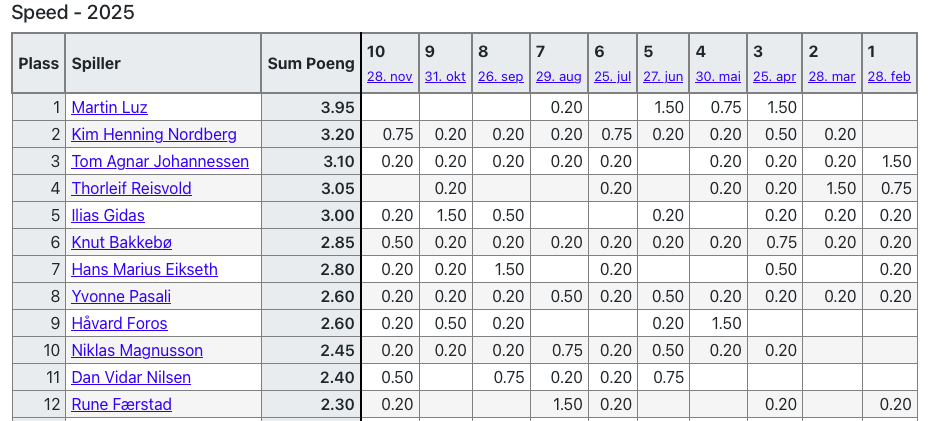The width and height of the screenshot is (932, 421).
Task: Click the 30. mai round link
Action: (x=718, y=77)
